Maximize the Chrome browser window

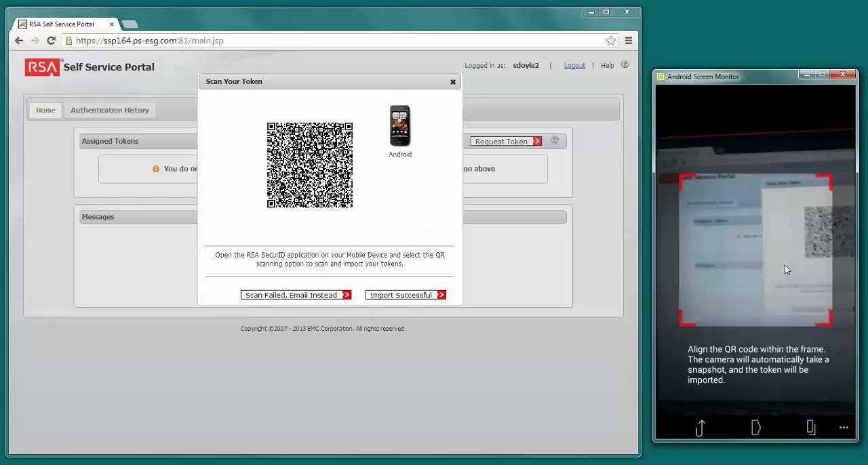click(x=606, y=12)
